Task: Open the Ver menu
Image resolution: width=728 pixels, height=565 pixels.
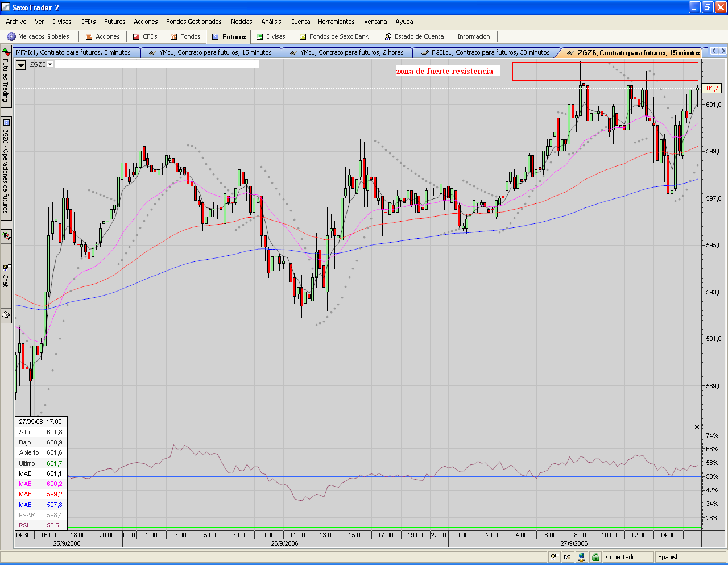Action: tap(39, 22)
